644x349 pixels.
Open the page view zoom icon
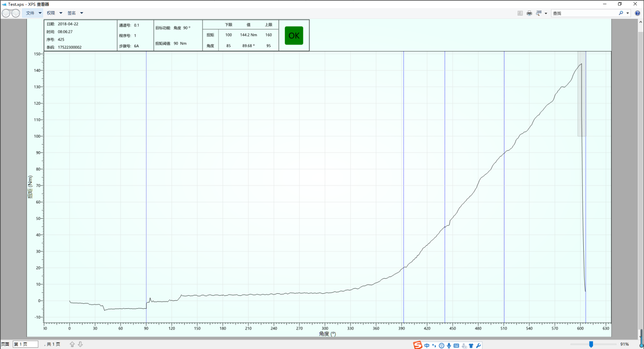pyautogui.click(x=539, y=13)
